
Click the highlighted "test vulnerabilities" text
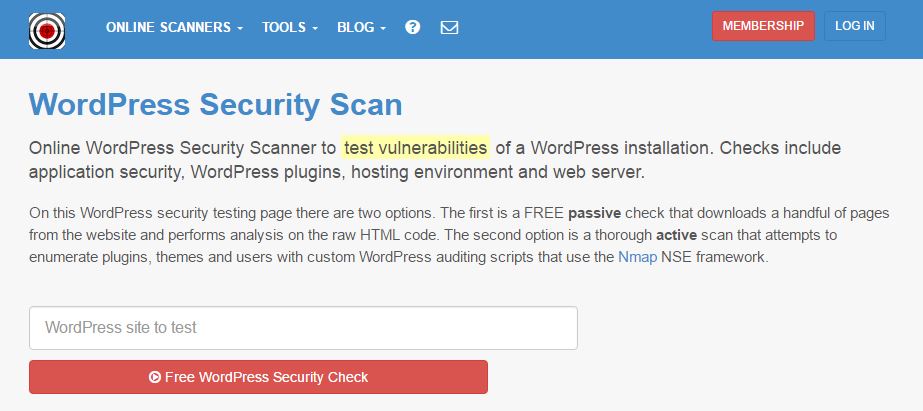(415, 148)
